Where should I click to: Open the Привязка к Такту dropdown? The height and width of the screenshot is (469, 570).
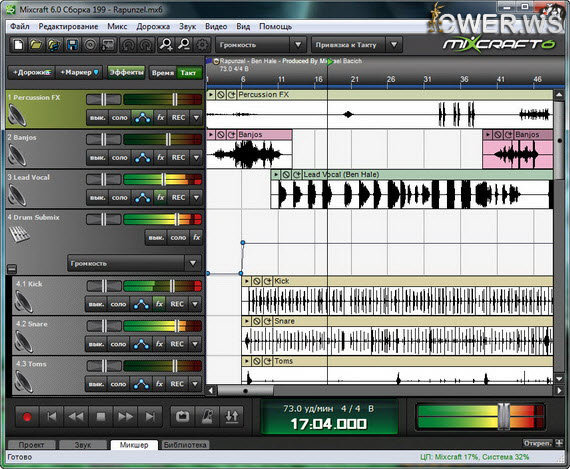pos(394,45)
